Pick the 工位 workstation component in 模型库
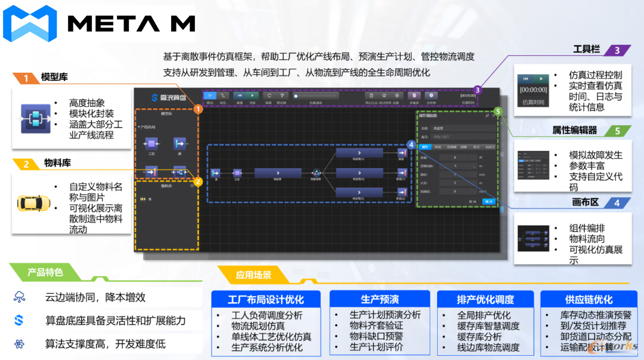This screenshot has height=360, width=644. pos(151,144)
